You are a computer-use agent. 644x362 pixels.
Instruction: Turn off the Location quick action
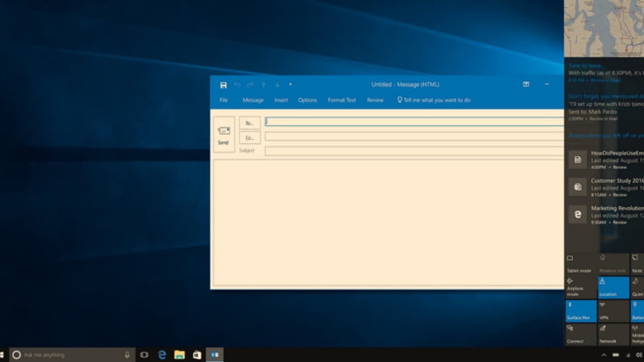[x=613, y=288]
